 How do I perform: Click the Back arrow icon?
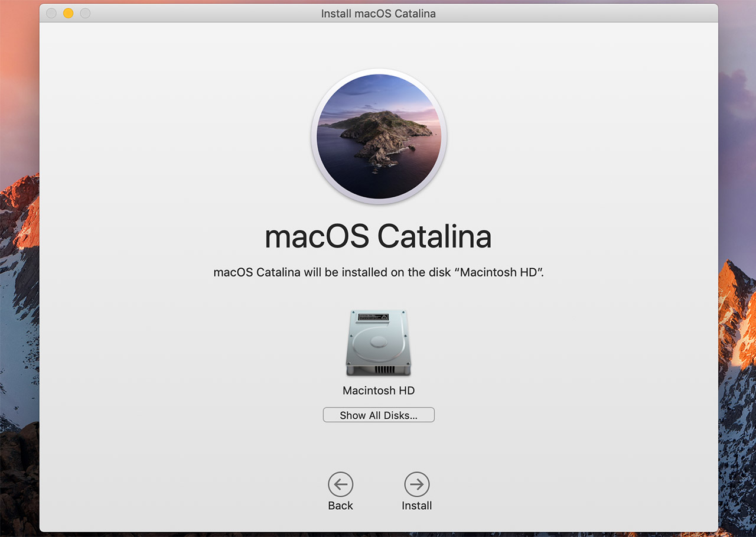tap(341, 484)
